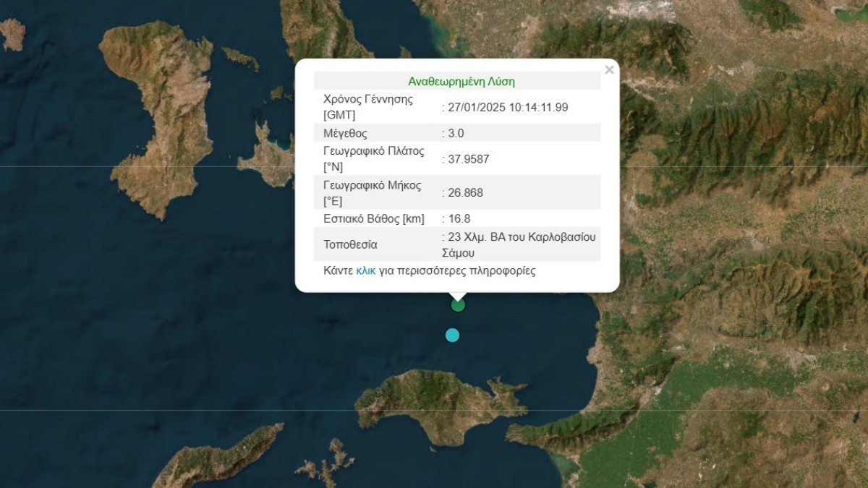Click the longitude value 26.868
Image resolution: width=868 pixels, height=488 pixels.
coord(465,192)
